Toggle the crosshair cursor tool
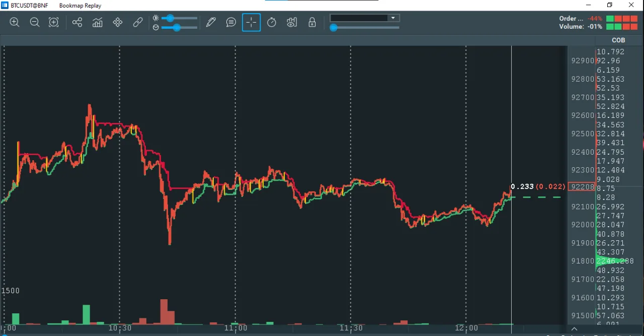 click(251, 22)
